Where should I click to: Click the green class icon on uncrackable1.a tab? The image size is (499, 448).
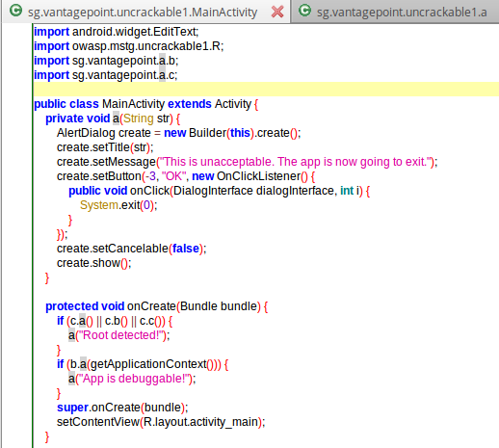[304, 11]
